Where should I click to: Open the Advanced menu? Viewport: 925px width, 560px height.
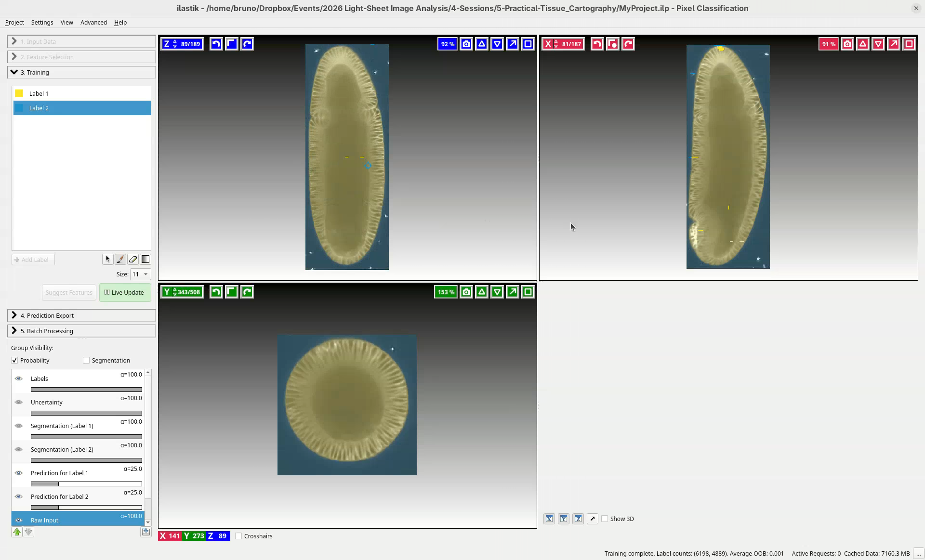(93, 23)
